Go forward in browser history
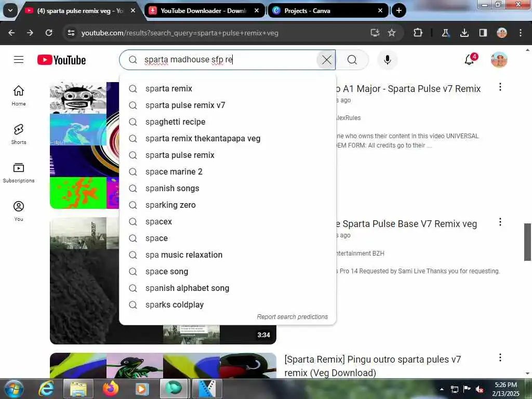This screenshot has height=399, width=532. click(x=30, y=33)
